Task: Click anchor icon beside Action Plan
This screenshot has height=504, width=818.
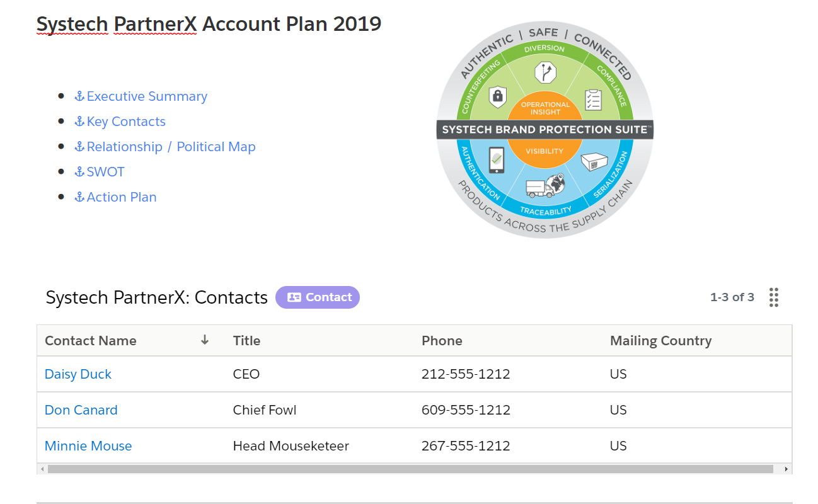Action: pos(79,197)
